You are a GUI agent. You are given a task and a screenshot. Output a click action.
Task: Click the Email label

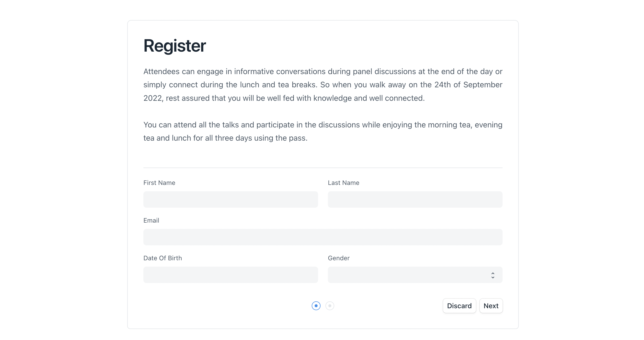[x=151, y=220]
